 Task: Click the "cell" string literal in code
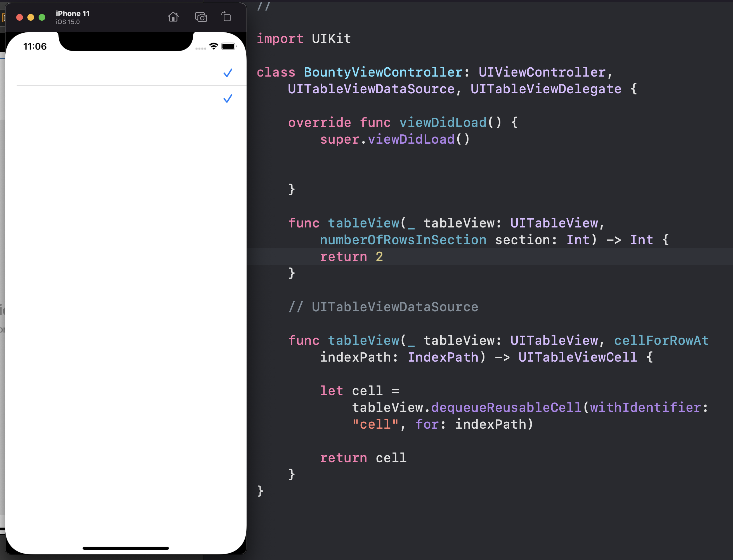coord(375,424)
